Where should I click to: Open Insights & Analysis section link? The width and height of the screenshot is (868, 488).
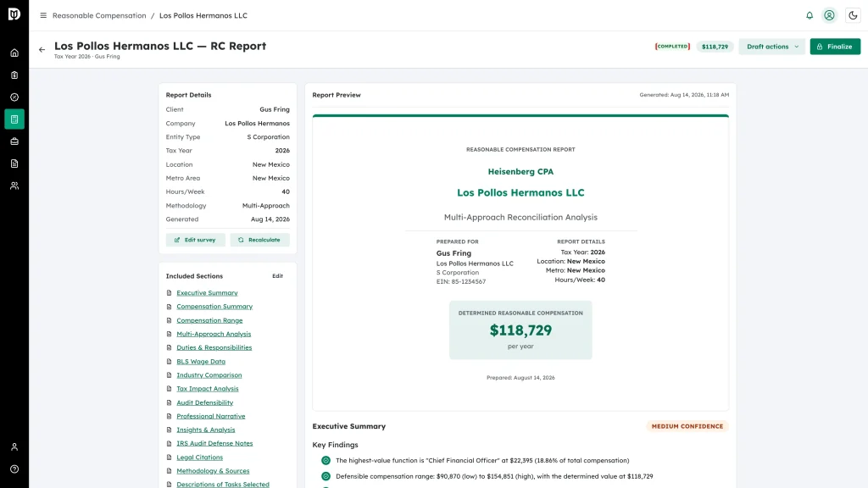pos(206,430)
